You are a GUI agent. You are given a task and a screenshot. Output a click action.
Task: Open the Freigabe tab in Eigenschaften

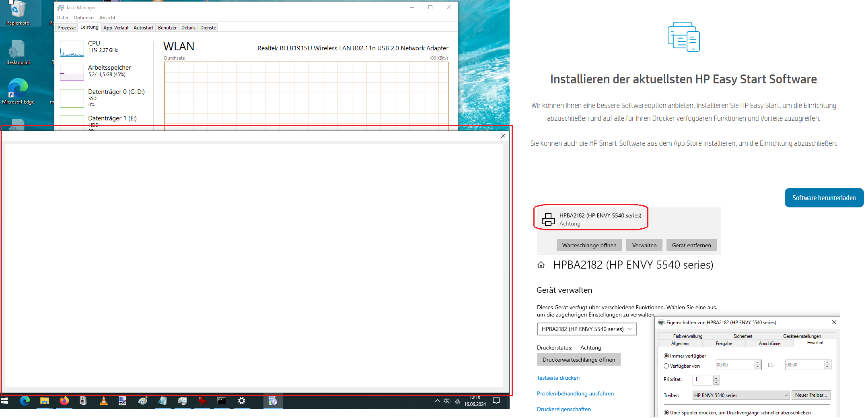point(724,344)
